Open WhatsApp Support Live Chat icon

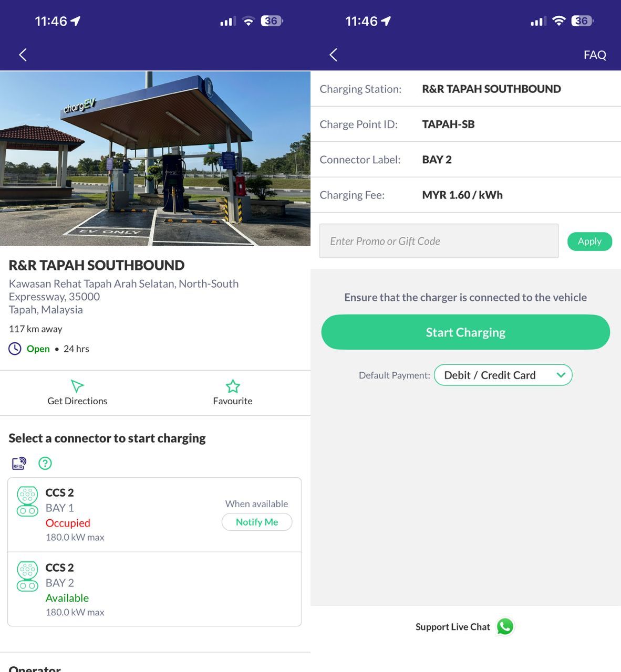pos(505,626)
